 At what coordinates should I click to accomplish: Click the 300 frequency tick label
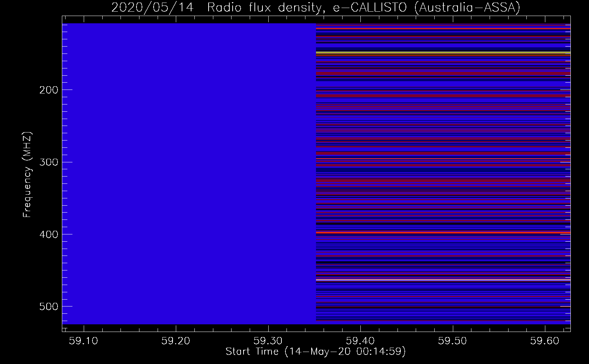click(49, 162)
